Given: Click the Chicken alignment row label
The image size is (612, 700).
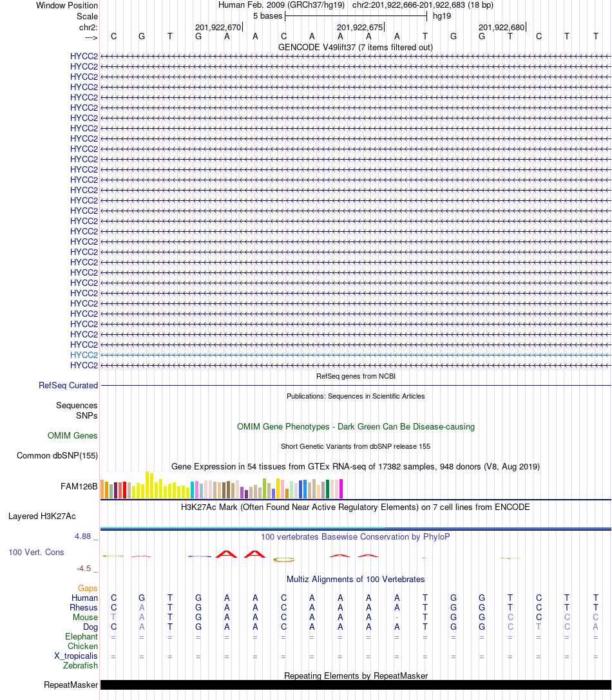Looking at the screenshot, I should pyautogui.click(x=82, y=647).
